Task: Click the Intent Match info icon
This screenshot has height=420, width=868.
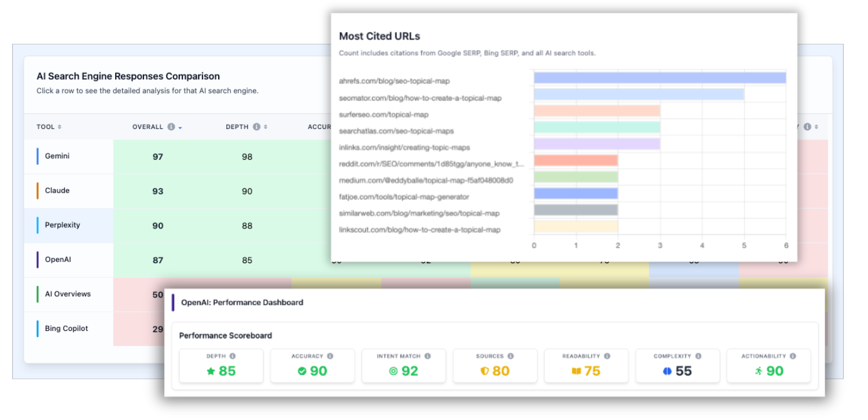Action: tap(428, 356)
